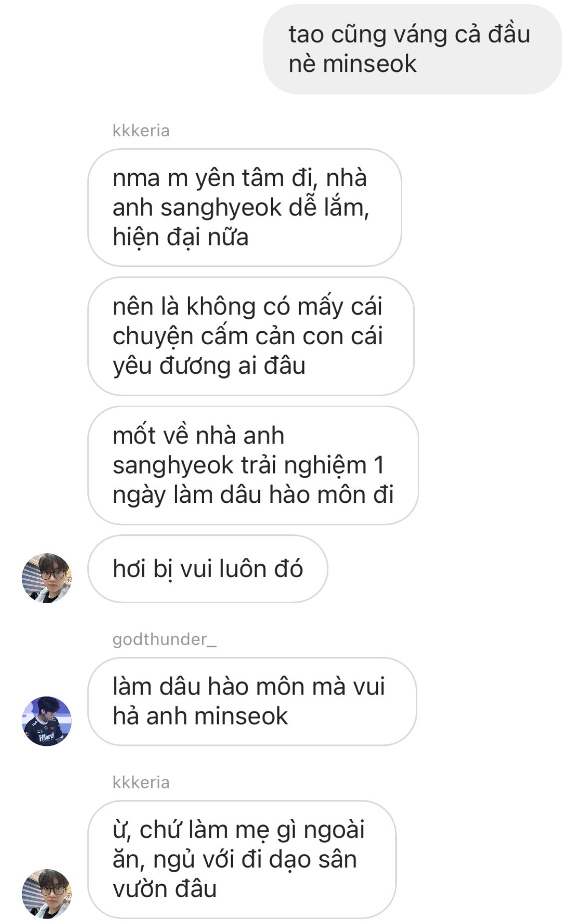Screen dimensions: 584x924
Task: Select the outgoing 'tao cũng váng cả đầu' message
Action: tap(412, 49)
